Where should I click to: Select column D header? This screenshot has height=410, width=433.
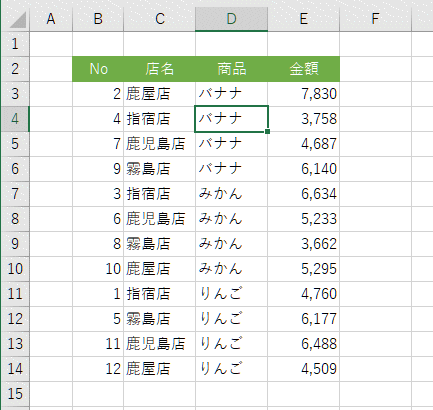[x=231, y=19]
